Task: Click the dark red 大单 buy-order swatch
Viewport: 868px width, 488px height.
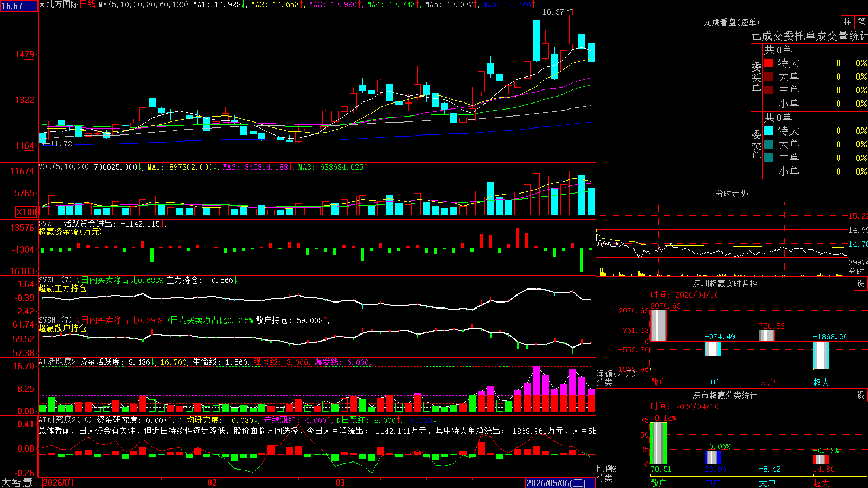Action: pos(768,76)
